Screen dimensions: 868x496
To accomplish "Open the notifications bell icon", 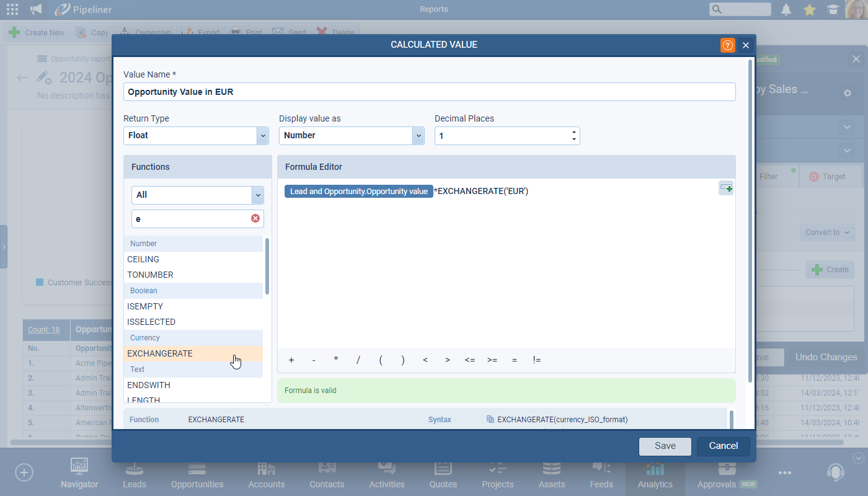I will tap(786, 9).
